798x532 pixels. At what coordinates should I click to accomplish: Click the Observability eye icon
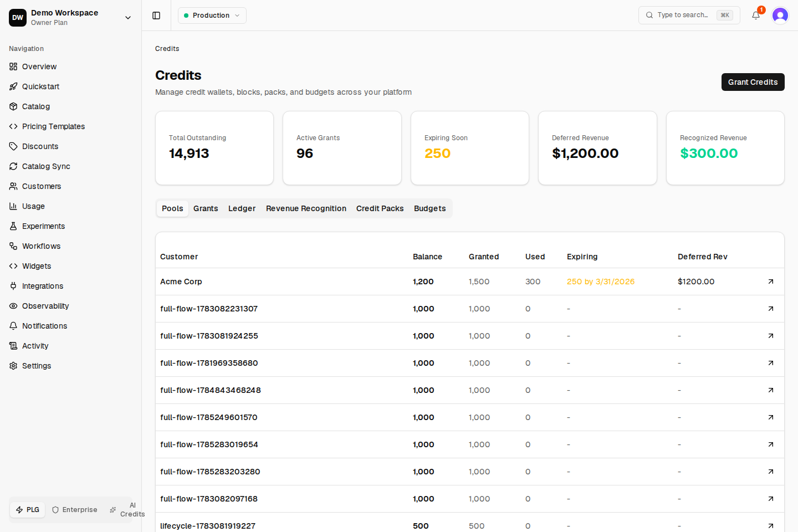(x=13, y=306)
